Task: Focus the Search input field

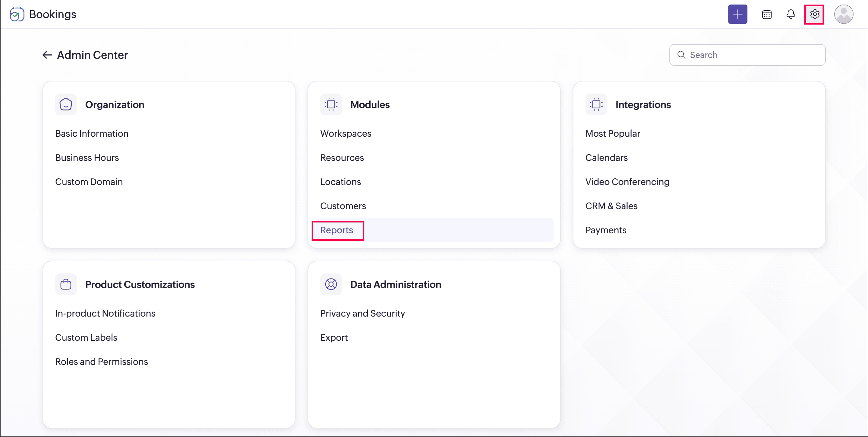Action: [x=747, y=55]
